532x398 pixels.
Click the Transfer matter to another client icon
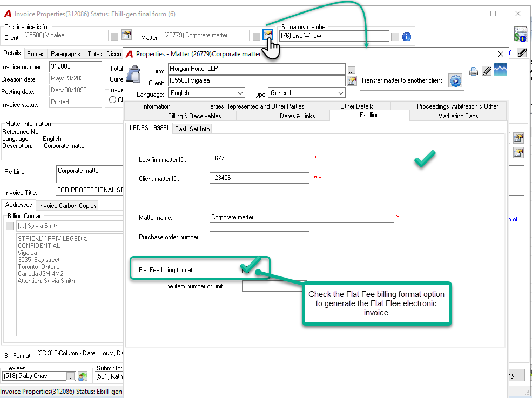tap(456, 81)
